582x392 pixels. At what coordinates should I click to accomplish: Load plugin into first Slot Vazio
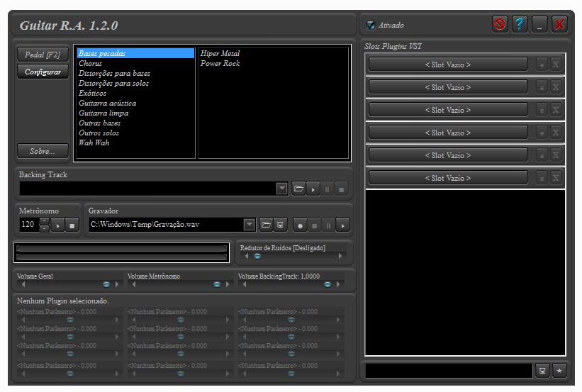point(448,65)
